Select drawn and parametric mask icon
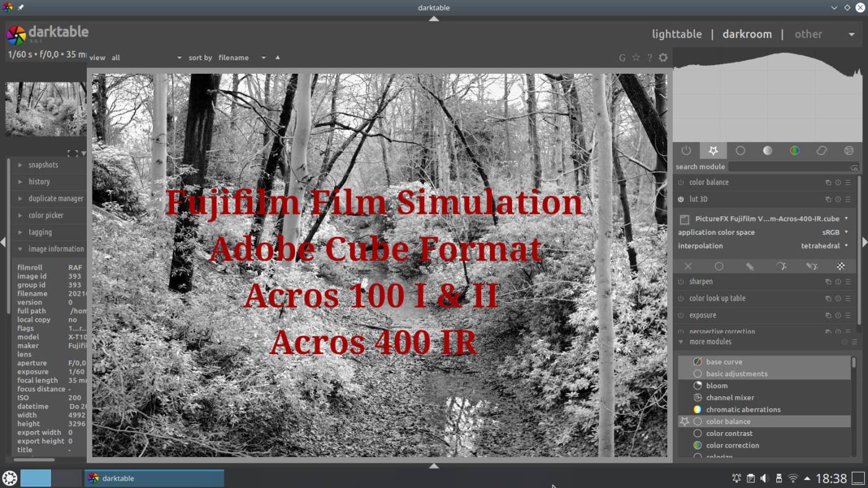 click(811, 266)
